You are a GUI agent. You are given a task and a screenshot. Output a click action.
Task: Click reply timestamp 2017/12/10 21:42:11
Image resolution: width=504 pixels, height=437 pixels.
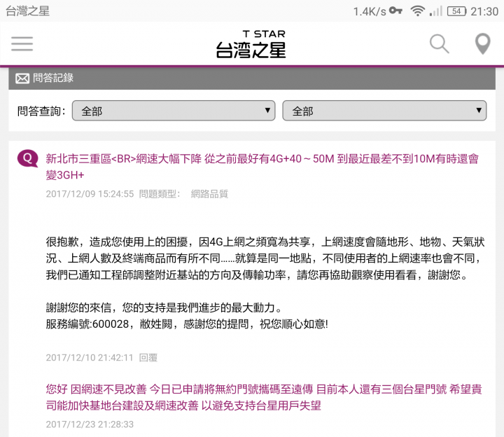coord(90,358)
